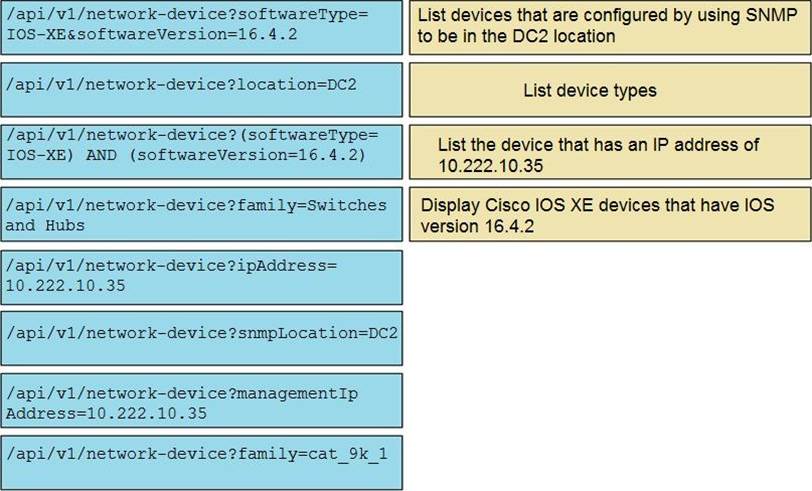
Task: Select the 'List the device that has an IP address' target
Action: click(610, 152)
